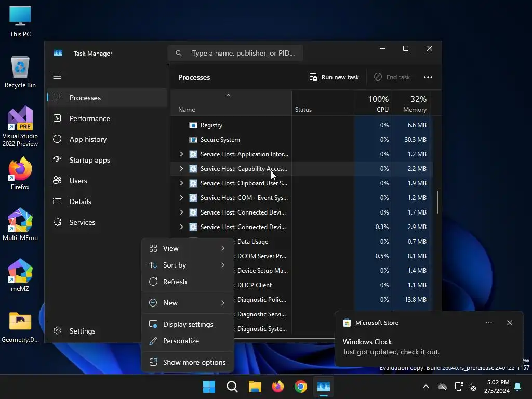Screen dimensions: 532x399
Task: Expand the Service Host row using 2.9 MB
Action: (x=181, y=227)
